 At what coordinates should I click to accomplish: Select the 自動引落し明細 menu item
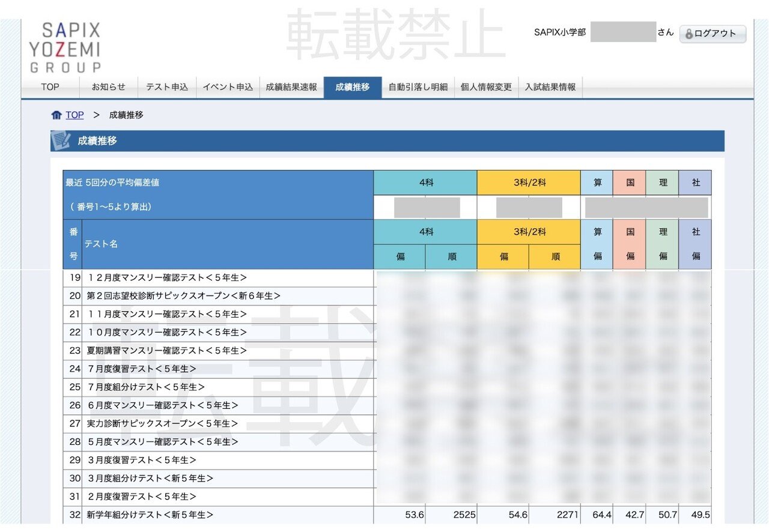tap(419, 86)
